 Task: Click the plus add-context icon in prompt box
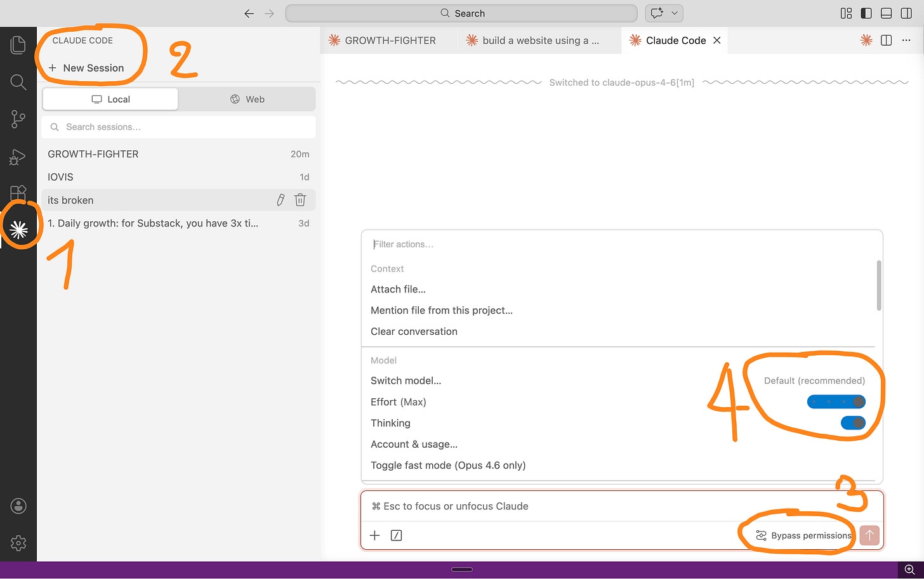pyautogui.click(x=374, y=535)
